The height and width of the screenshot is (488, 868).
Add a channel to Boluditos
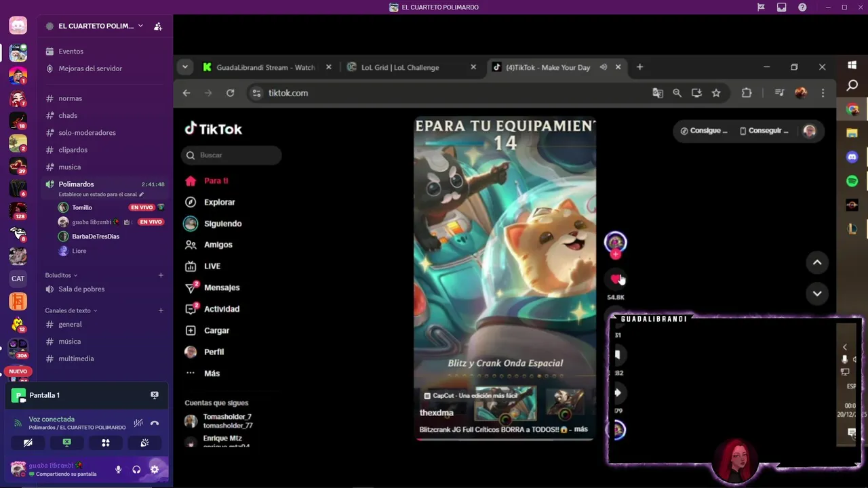click(x=161, y=275)
